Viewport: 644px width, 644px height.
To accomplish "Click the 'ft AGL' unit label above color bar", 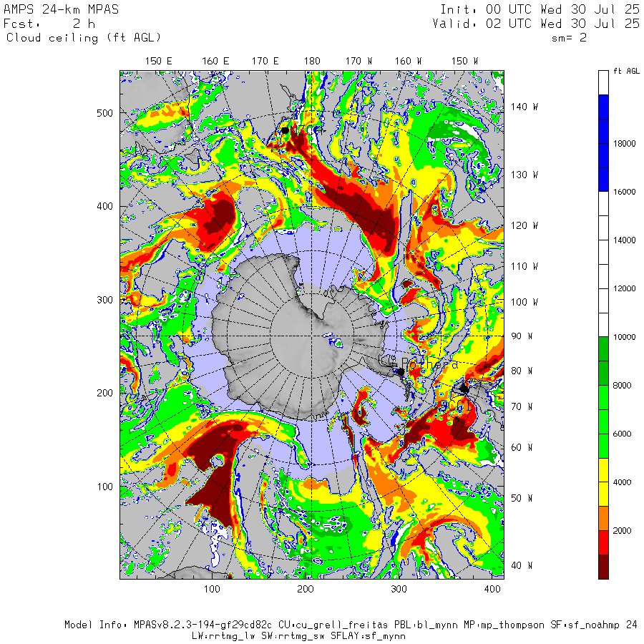I will [626, 71].
